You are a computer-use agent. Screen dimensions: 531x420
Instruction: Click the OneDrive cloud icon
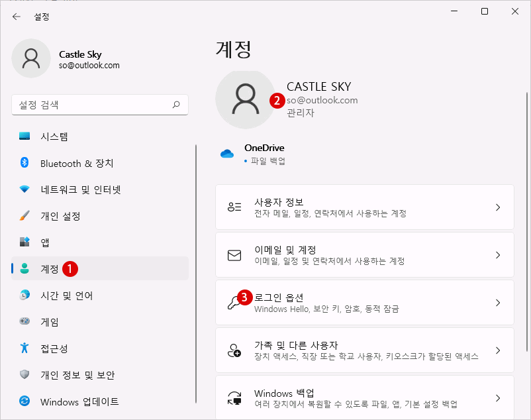[227, 154]
